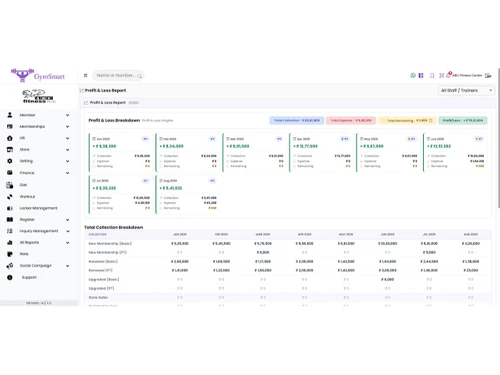Image resolution: width=500 pixels, height=375 pixels.
Task: Click the Total Remaining yellow badge
Action: [x=407, y=120]
